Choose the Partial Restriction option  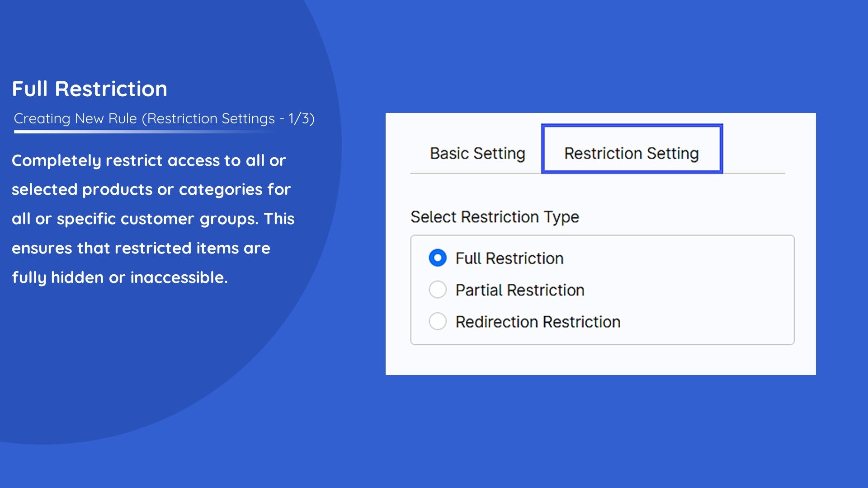pos(438,290)
